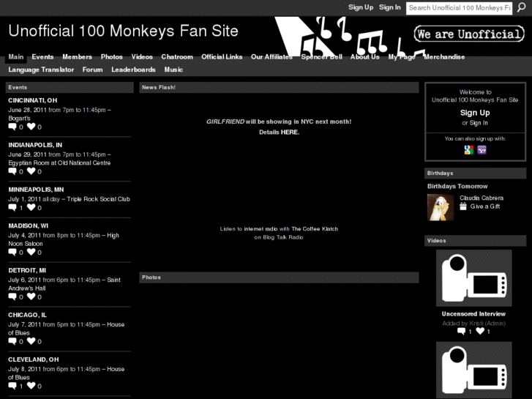Open My Page in navigation
Viewport: 532px width, 399px height.
point(402,56)
